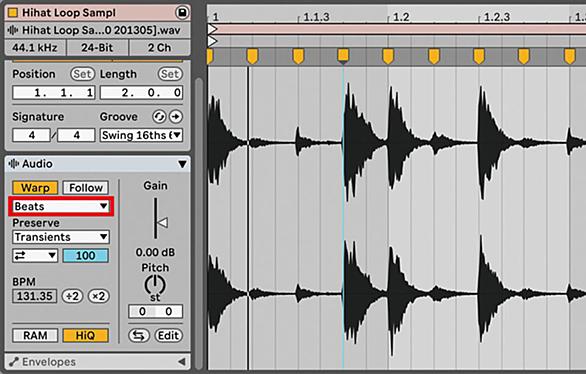Click the first warp marker at bar 1
Viewport: 586px width, 374px height.
pyautogui.click(x=210, y=57)
